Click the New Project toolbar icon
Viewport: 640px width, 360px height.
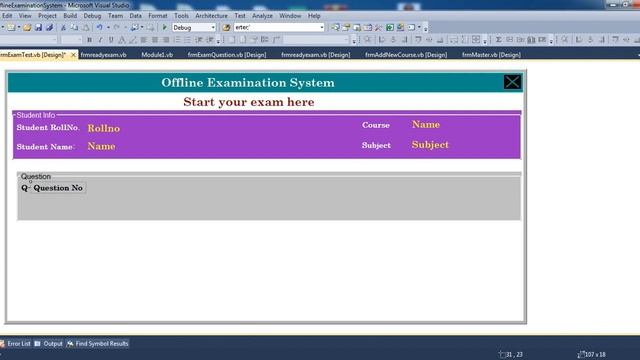tap(11, 27)
